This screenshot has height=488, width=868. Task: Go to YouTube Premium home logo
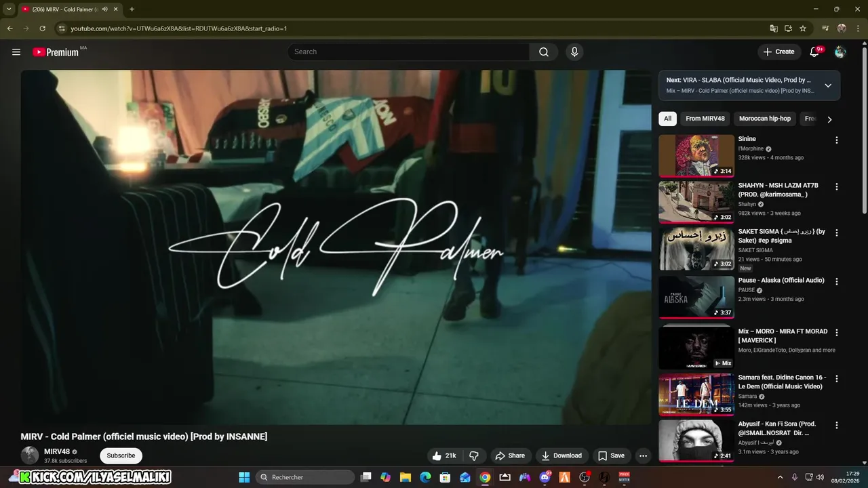[56, 52]
